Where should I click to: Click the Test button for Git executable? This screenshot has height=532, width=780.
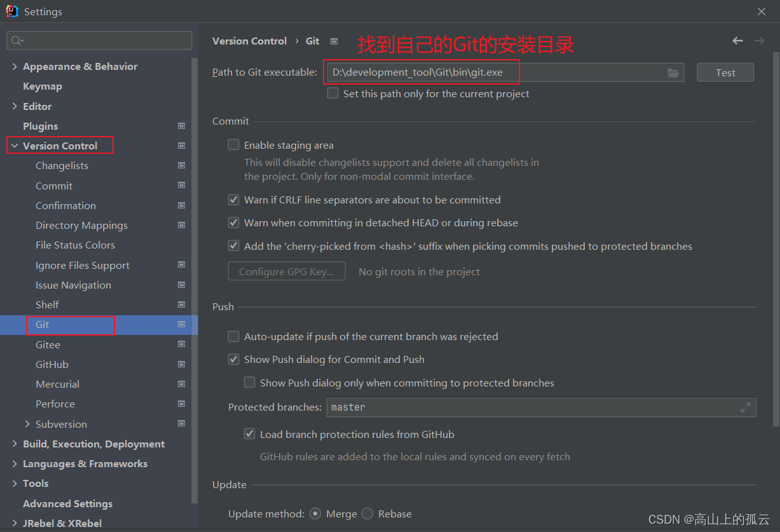725,72
